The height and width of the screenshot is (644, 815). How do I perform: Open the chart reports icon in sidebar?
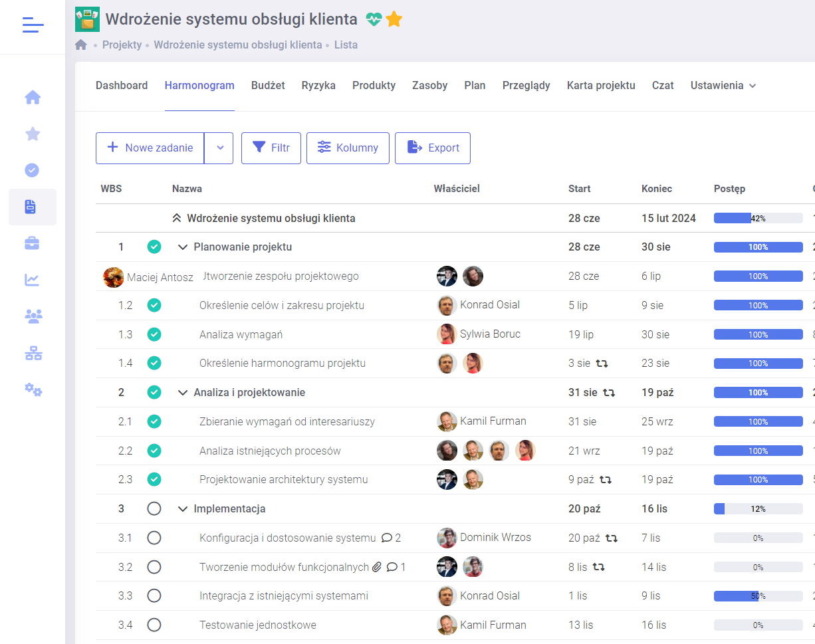pyautogui.click(x=33, y=280)
